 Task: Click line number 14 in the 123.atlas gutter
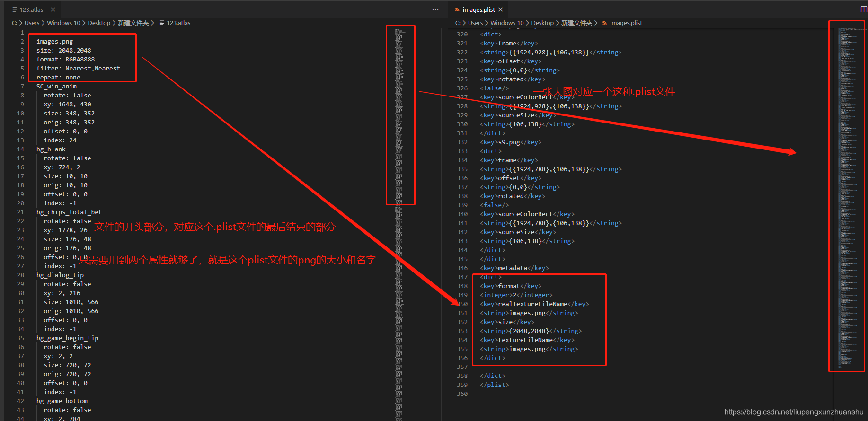pyautogui.click(x=20, y=149)
